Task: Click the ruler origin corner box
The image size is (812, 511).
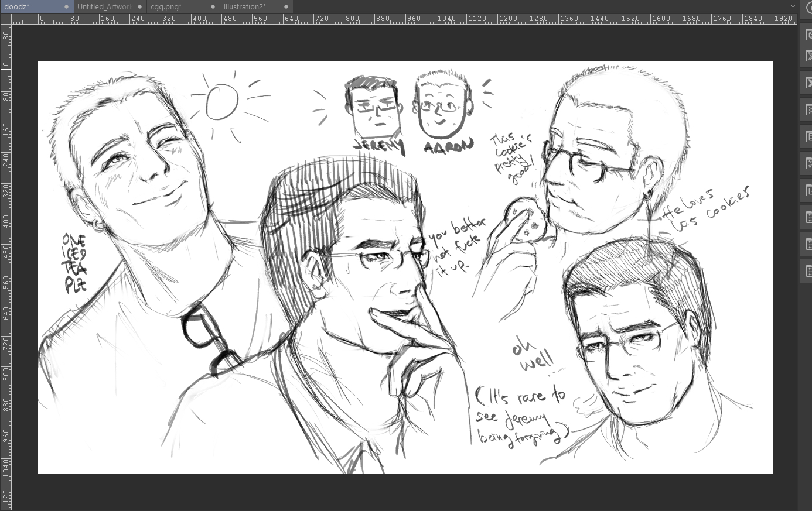Action: [6, 19]
